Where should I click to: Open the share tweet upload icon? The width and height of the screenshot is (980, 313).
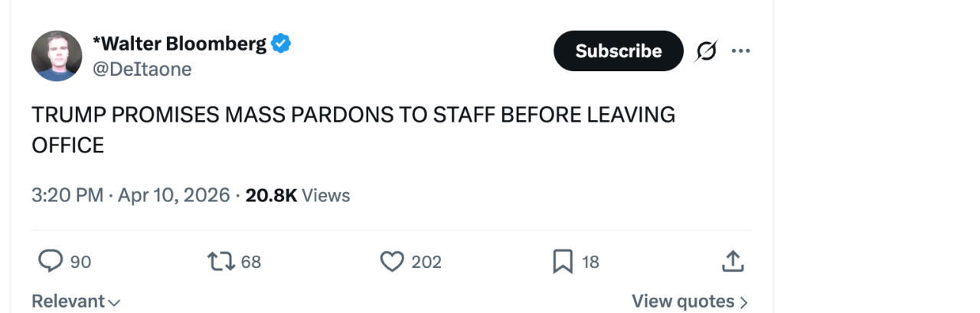pyautogui.click(x=733, y=262)
